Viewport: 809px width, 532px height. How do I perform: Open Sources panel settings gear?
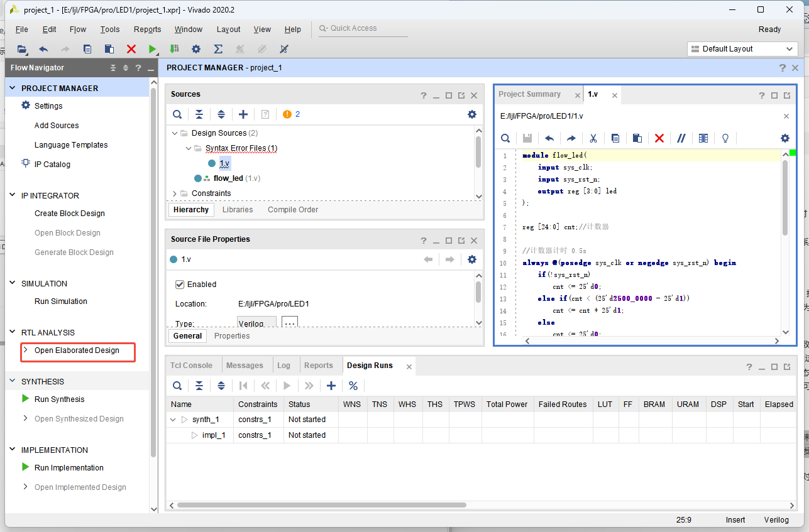[472, 114]
